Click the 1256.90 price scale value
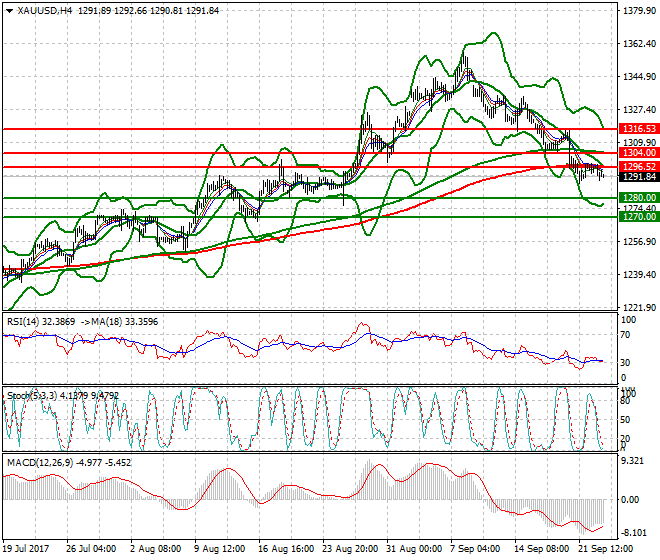The width and height of the screenshot is (660, 560). (x=639, y=242)
